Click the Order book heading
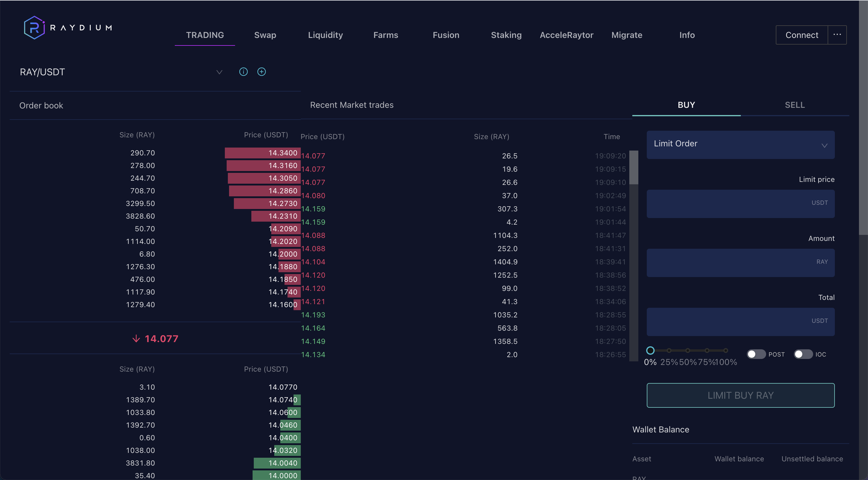Image resolution: width=868 pixels, height=480 pixels. click(41, 105)
